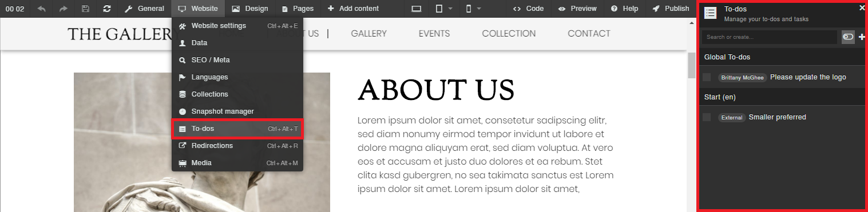Click the plus icon to add to-do

point(862,37)
